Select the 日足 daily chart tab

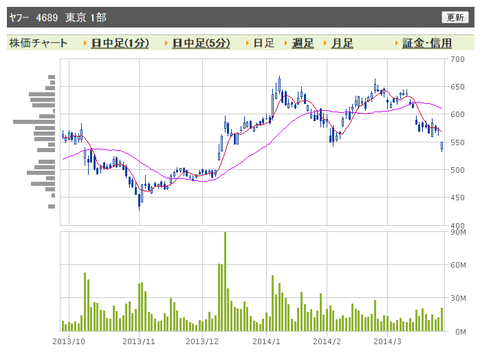264,43
